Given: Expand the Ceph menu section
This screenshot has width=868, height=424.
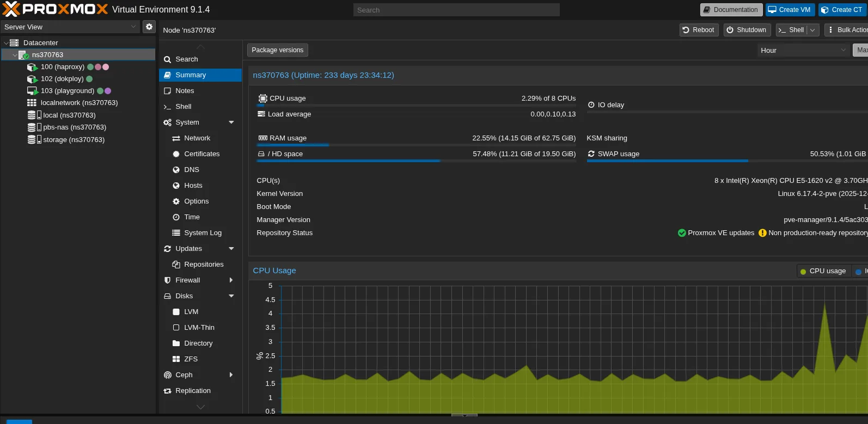Looking at the screenshot, I should coord(231,375).
